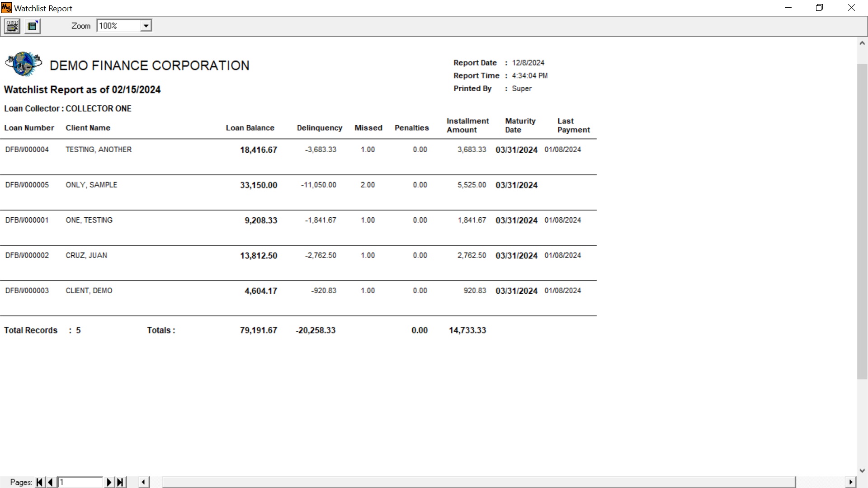Click the vertical scroll up arrow
868x488 pixels.
[862, 43]
